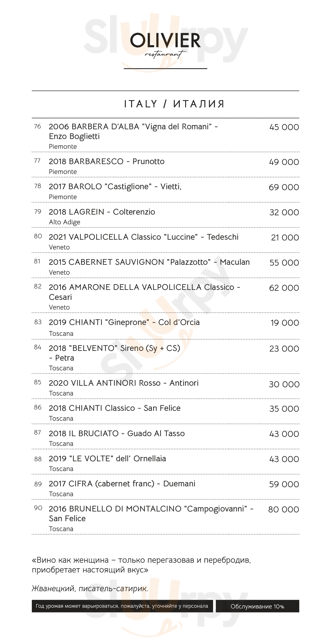The width and height of the screenshot is (331, 644).
Task: Click the vintage year disclaimer banner
Action: [122, 606]
